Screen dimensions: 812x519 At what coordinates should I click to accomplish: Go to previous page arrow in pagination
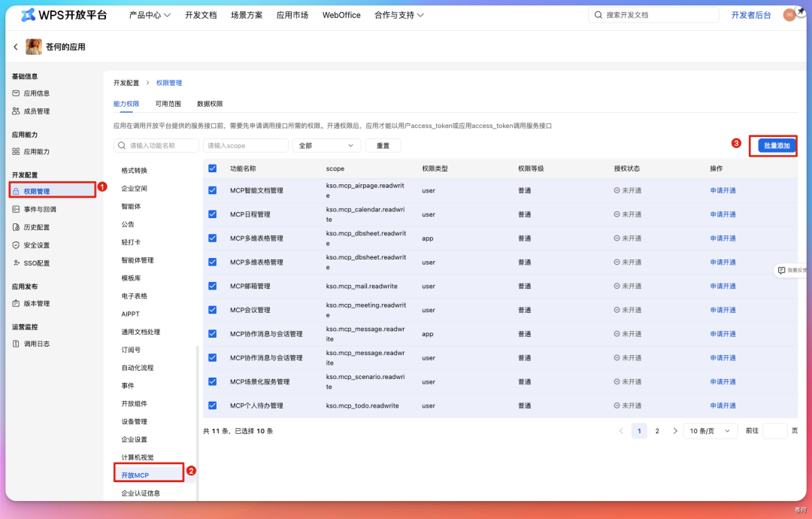pos(621,431)
